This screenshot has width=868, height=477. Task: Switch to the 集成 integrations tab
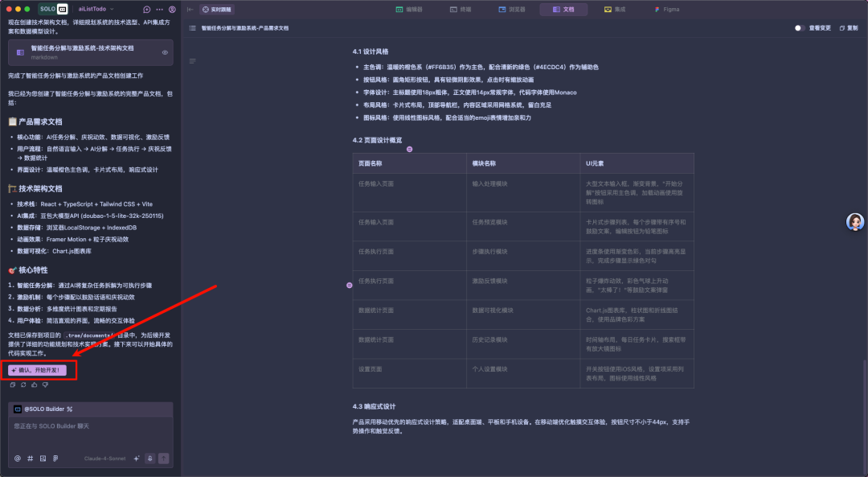coord(615,10)
